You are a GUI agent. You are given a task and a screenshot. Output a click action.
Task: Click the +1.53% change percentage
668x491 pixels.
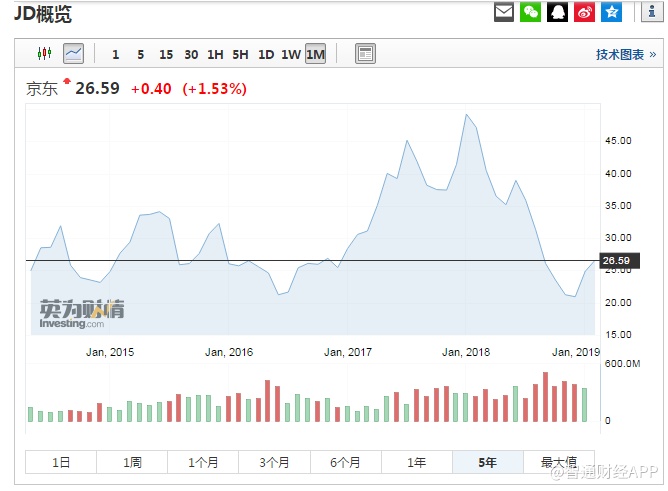coord(214,89)
